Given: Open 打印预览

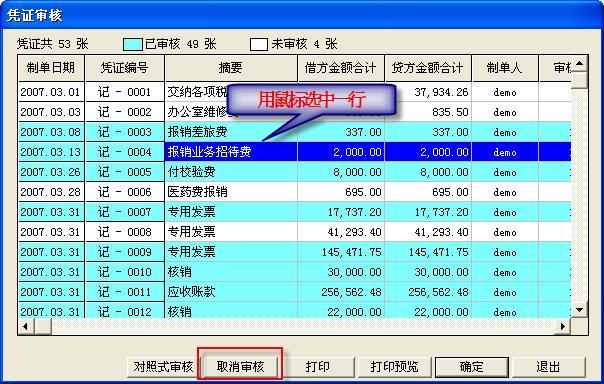Looking at the screenshot, I should (394, 366).
